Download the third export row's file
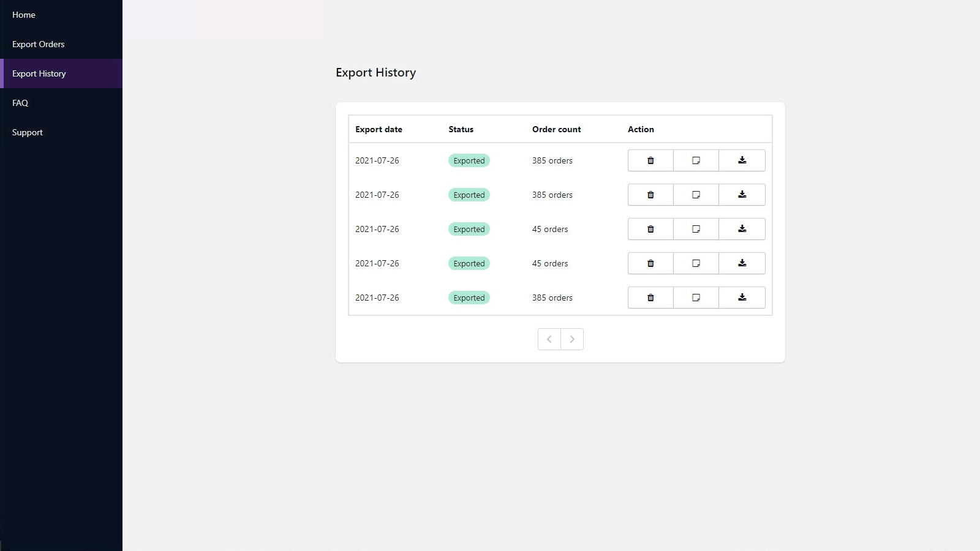Image resolution: width=980 pixels, height=551 pixels. (x=742, y=229)
